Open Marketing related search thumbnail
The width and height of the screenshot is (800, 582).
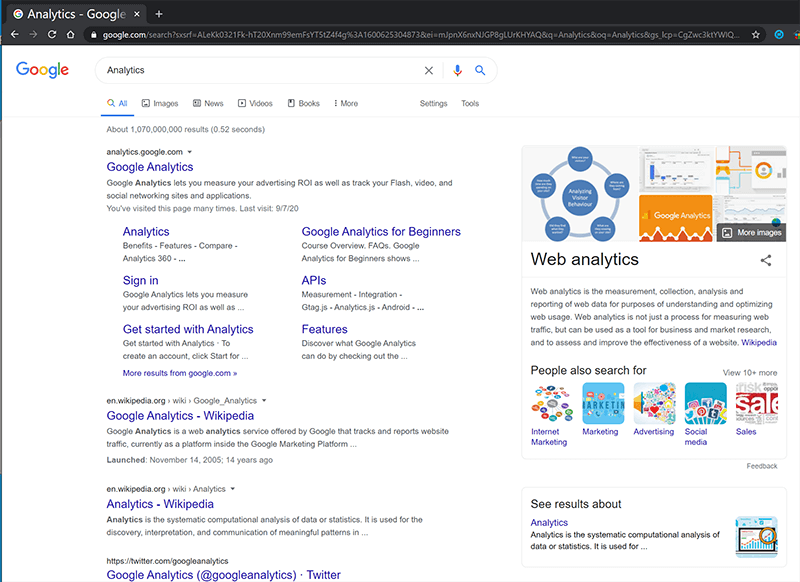tap(603, 403)
